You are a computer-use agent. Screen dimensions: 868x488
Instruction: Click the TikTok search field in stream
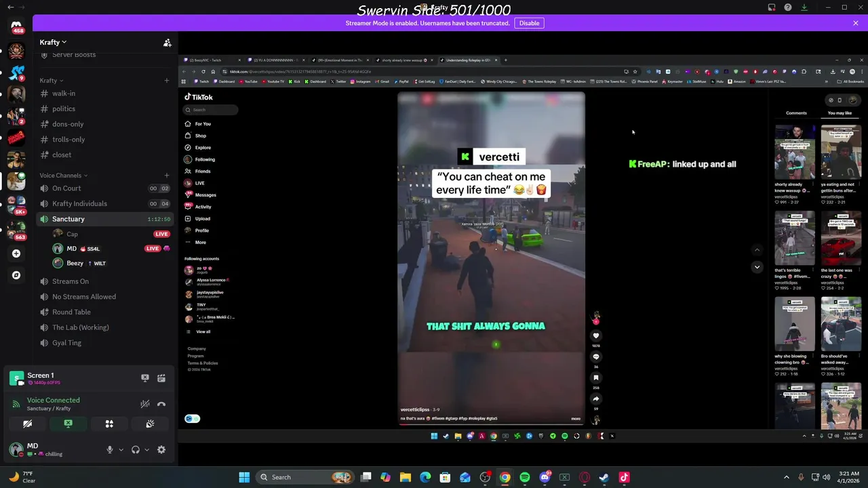(x=212, y=110)
